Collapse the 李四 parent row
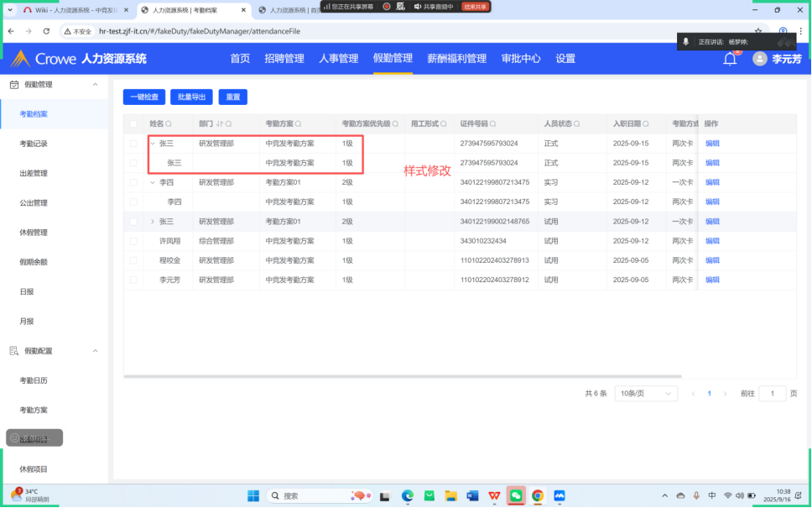Image resolution: width=812 pixels, height=508 pixels. point(152,182)
